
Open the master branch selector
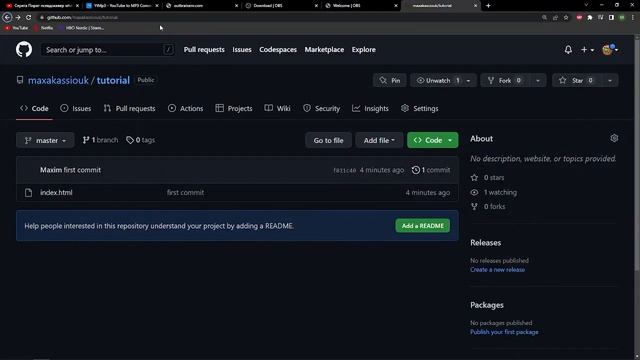click(45, 140)
